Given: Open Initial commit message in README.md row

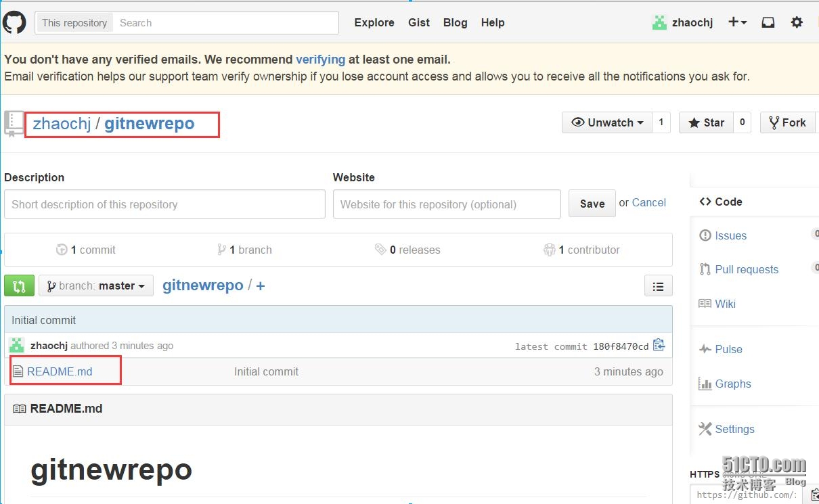Looking at the screenshot, I should [266, 371].
